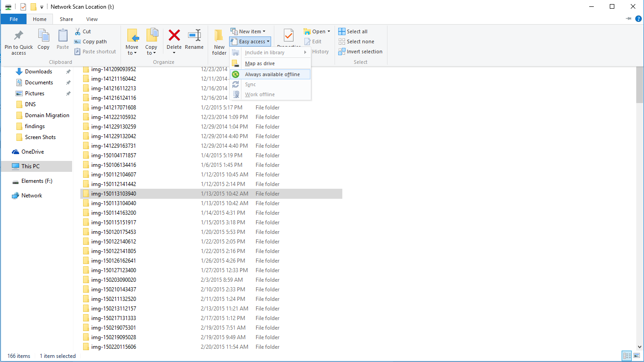Choose Map as drive from the menu
This screenshot has height=362, width=644.
pos(259,63)
